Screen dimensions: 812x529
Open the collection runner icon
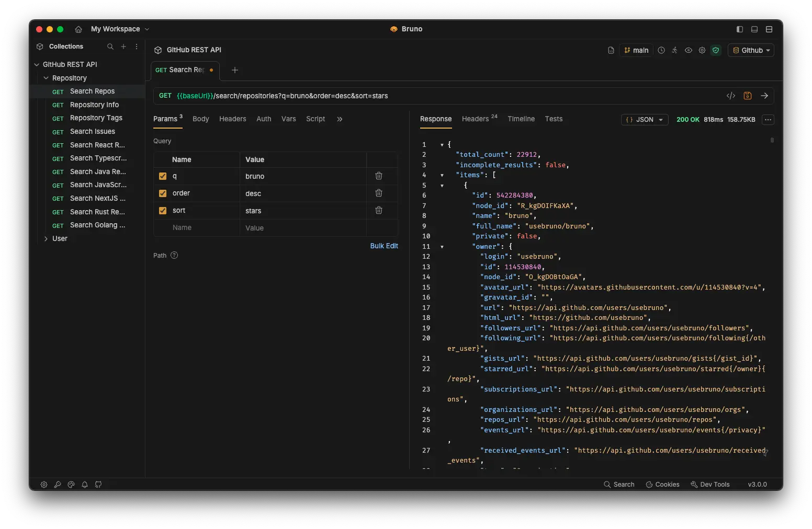click(x=675, y=50)
